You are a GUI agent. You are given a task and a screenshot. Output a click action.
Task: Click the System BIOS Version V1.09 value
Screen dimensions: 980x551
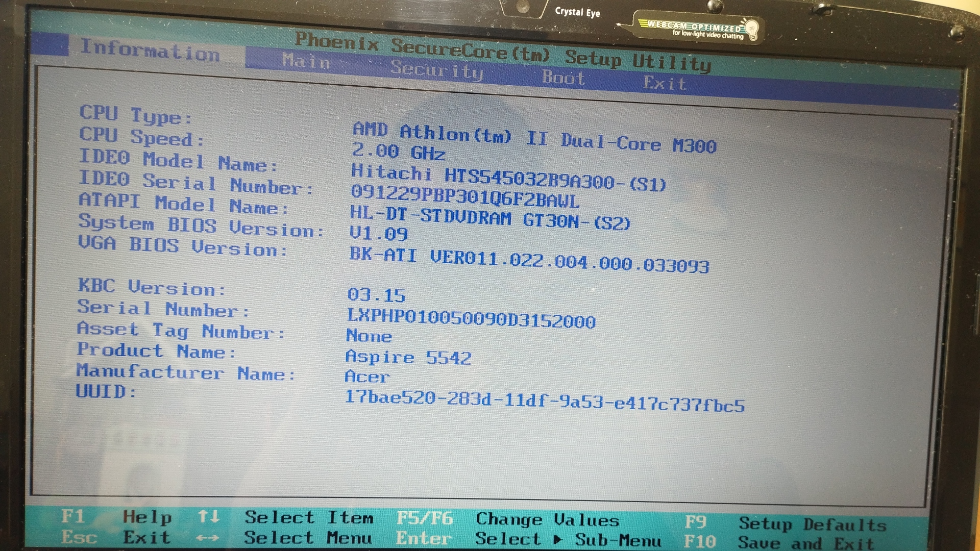tap(378, 234)
